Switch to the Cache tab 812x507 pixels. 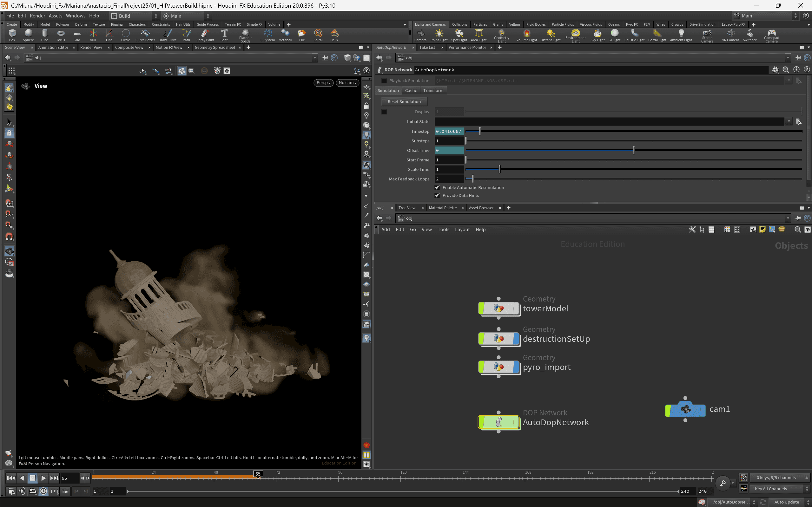[x=411, y=91]
